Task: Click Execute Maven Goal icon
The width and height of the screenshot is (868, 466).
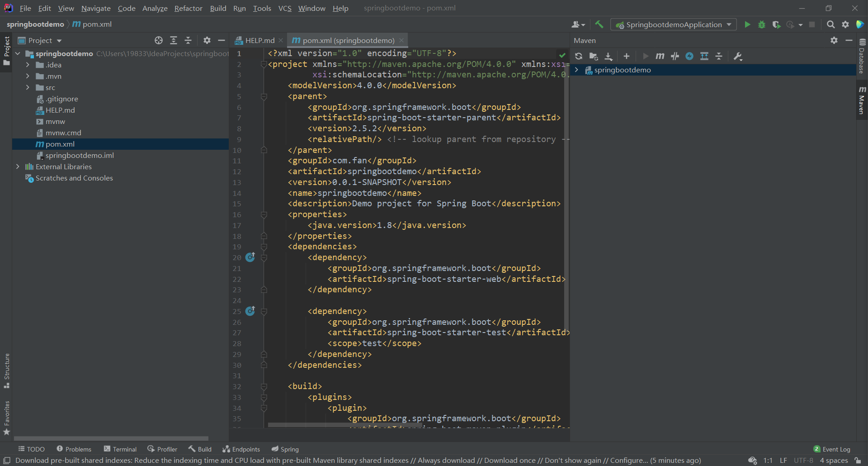Action: (x=660, y=56)
